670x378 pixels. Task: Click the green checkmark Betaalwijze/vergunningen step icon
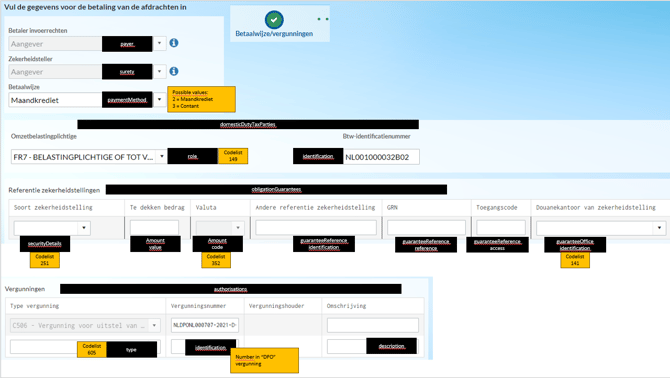pyautogui.click(x=274, y=20)
